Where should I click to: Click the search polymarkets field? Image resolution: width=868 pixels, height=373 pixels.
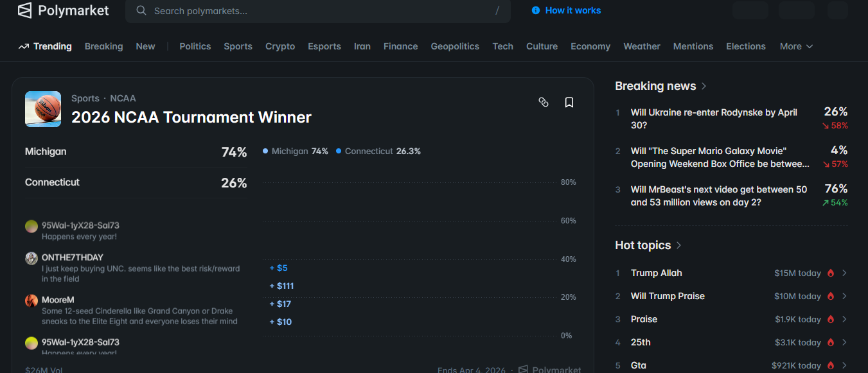(x=318, y=11)
